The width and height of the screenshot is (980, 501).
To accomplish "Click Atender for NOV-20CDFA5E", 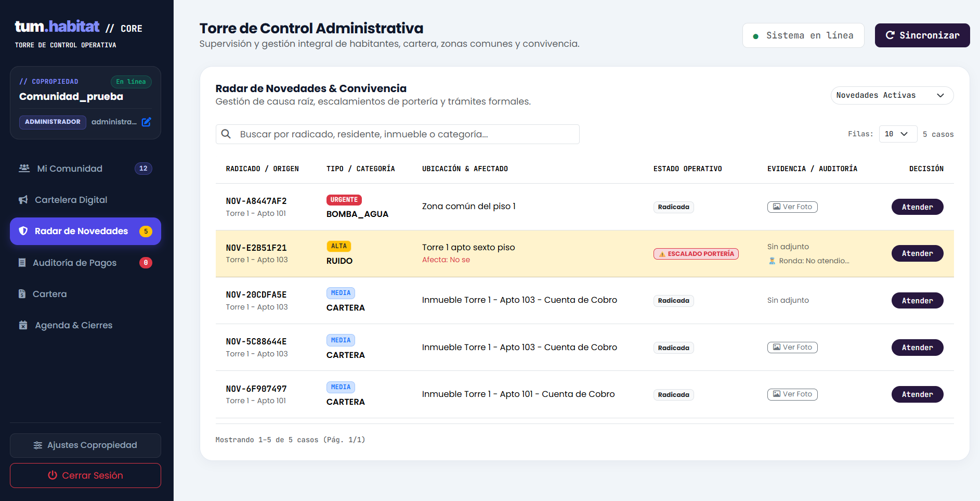I will coord(917,301).
